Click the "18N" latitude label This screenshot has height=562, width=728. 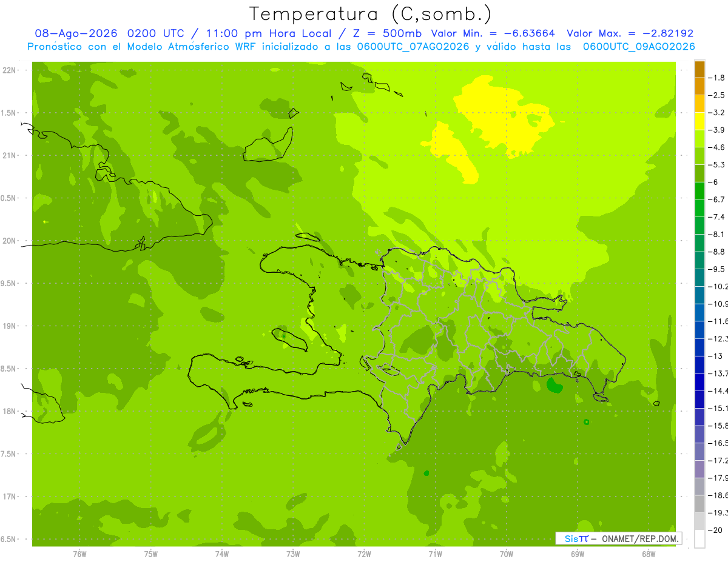pos(9,411)
